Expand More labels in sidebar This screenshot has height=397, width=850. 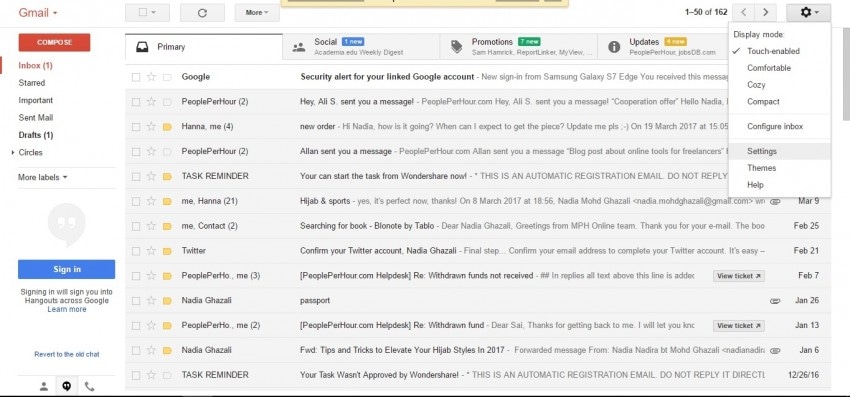tap(43, 177)
